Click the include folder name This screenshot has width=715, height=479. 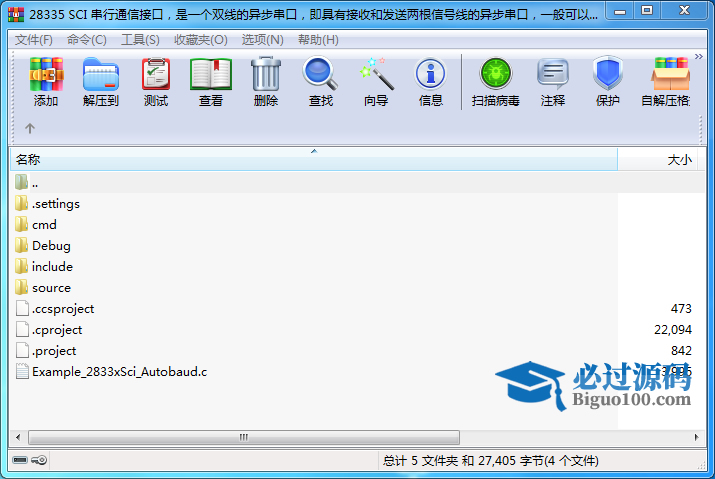[52, 266]
